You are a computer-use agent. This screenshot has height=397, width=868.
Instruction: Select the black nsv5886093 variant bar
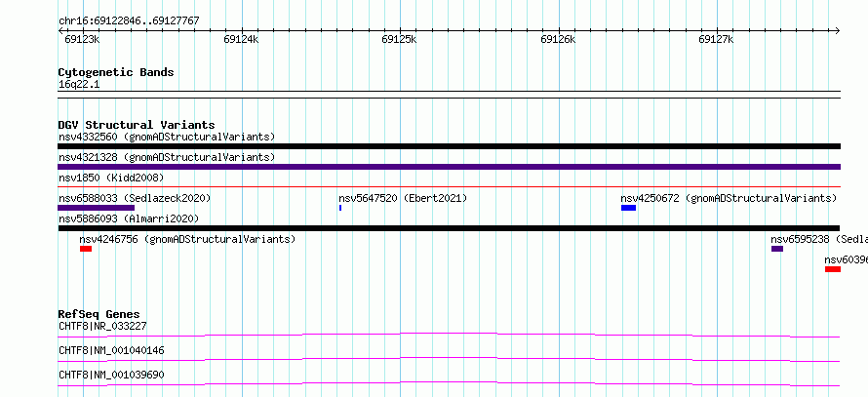[x=449, y=228]
